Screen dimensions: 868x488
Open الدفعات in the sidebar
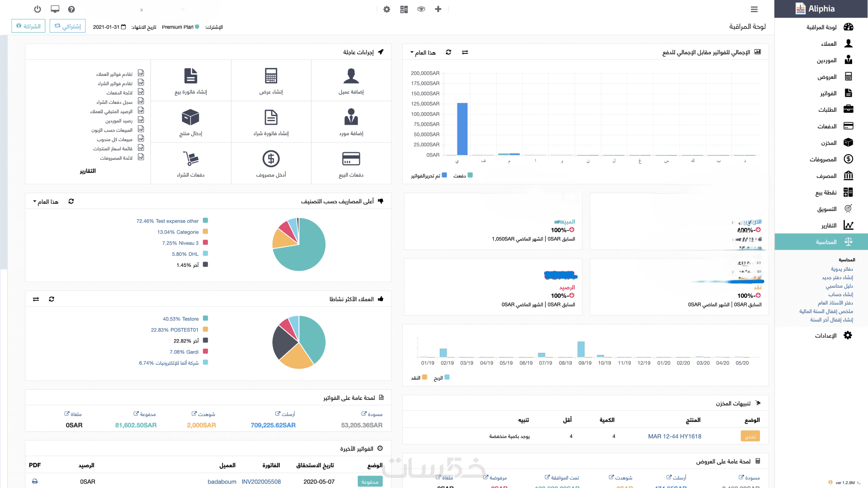click(835, 126)
